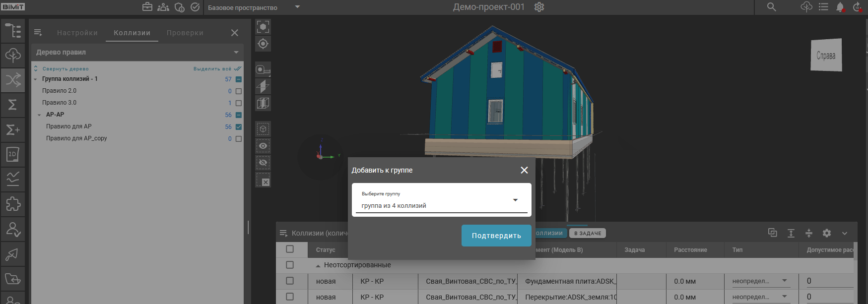
Task: Open collisions table settings gear icon
Action: [x=827, y=233]
